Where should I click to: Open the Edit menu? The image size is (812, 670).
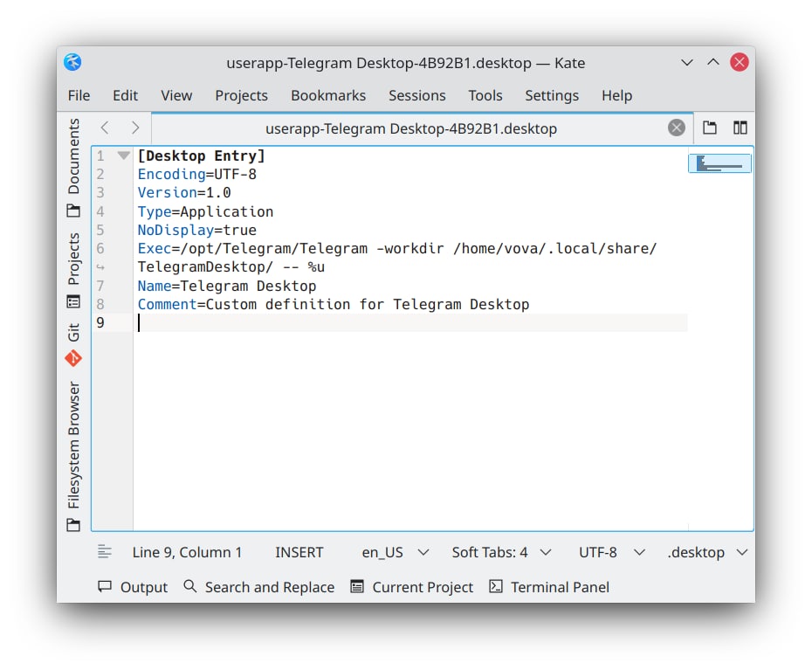[x=126, y=95]
